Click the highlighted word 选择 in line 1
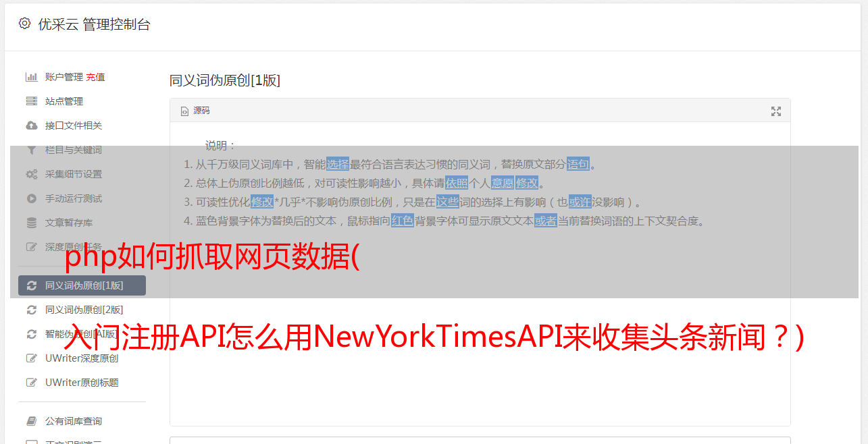Screen dimensions: 868x444 coord(338,164)
